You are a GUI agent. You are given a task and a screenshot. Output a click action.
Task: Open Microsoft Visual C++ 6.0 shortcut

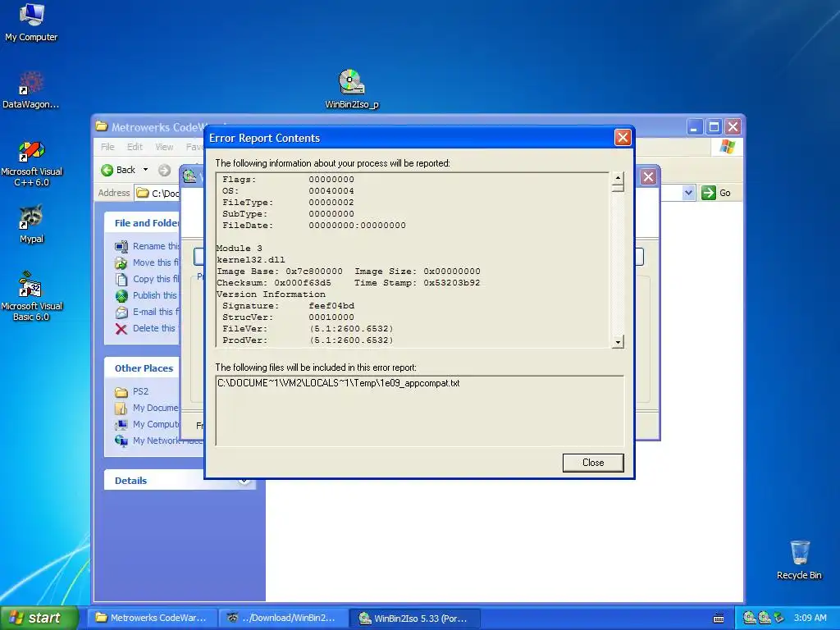click(31, 163)
